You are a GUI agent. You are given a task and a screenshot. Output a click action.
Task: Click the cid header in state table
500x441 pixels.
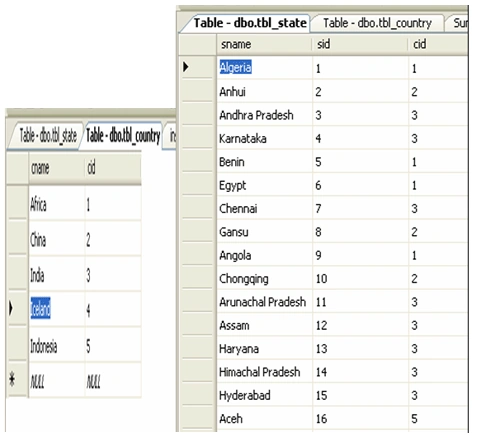438,44
